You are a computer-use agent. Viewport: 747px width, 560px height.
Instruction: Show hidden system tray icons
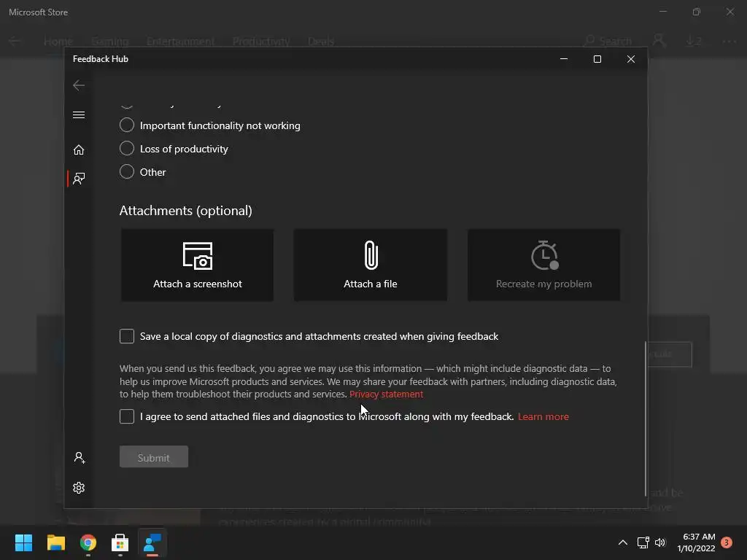click(x=623, y=542)
